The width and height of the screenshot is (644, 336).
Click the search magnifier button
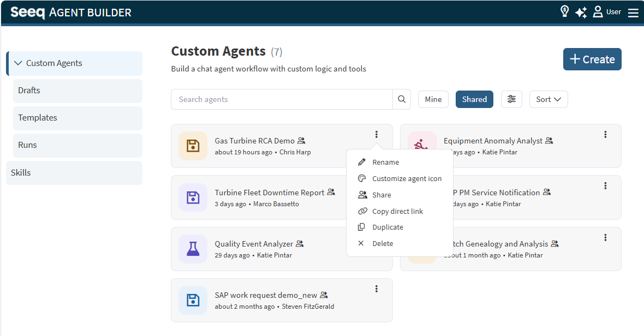tap(402, 99)
